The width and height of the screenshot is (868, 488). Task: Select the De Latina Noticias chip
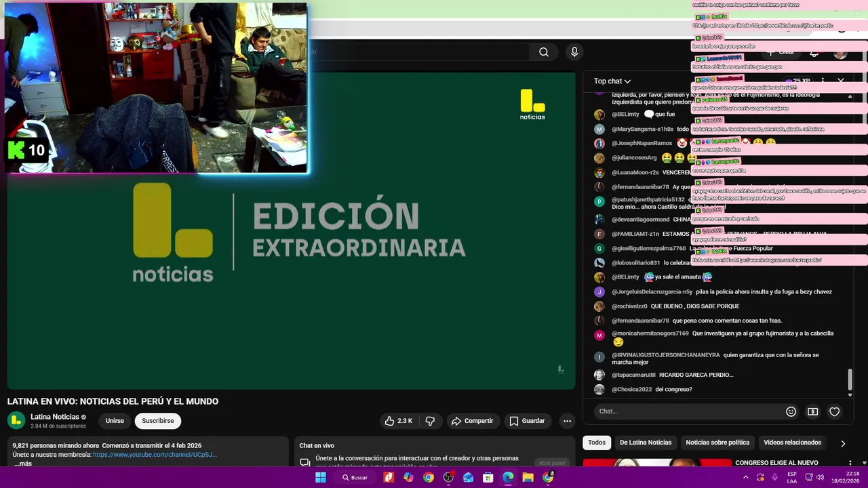pos(646,443)
